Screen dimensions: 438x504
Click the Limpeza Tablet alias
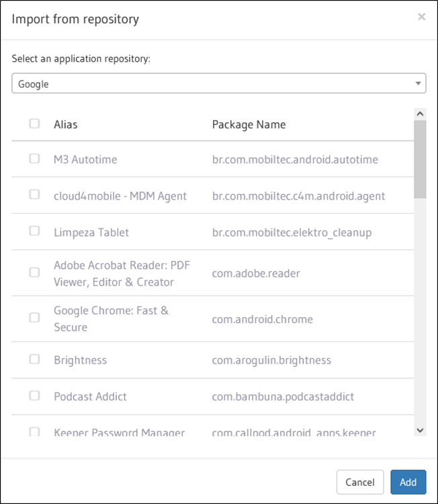click(x=91, y=233)
